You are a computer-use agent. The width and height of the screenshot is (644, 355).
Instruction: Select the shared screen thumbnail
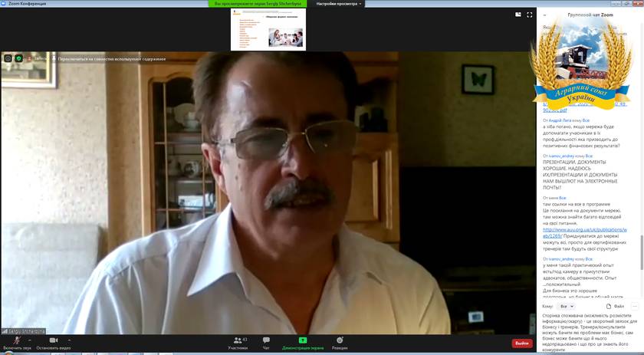point(268,29)
